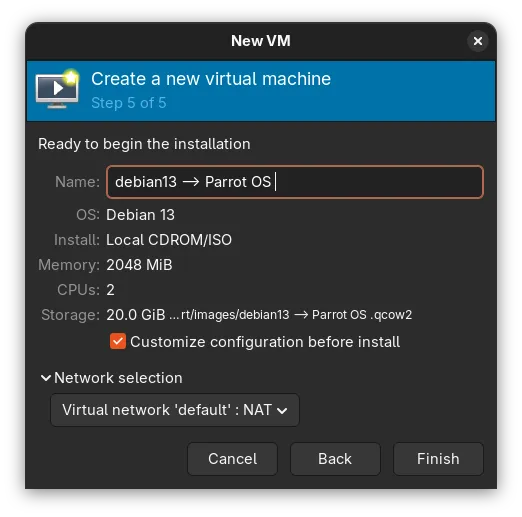
Task: Go Back to the previous step
Action: (x=335, y=459)
